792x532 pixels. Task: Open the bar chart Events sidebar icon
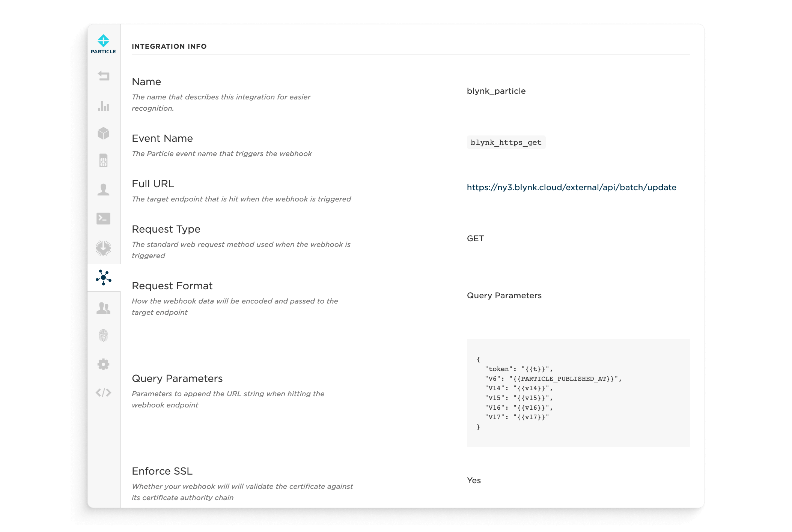pos(104,106)
